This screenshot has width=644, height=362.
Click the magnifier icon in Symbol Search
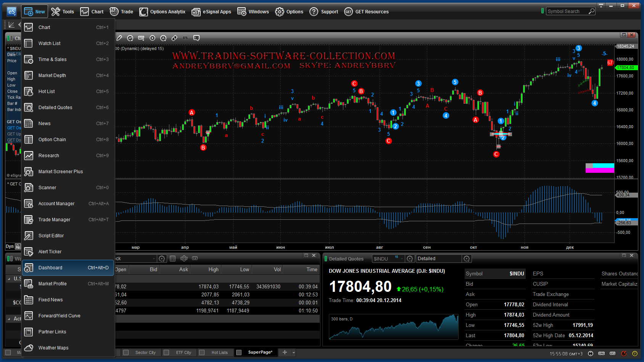pos(591,11)
